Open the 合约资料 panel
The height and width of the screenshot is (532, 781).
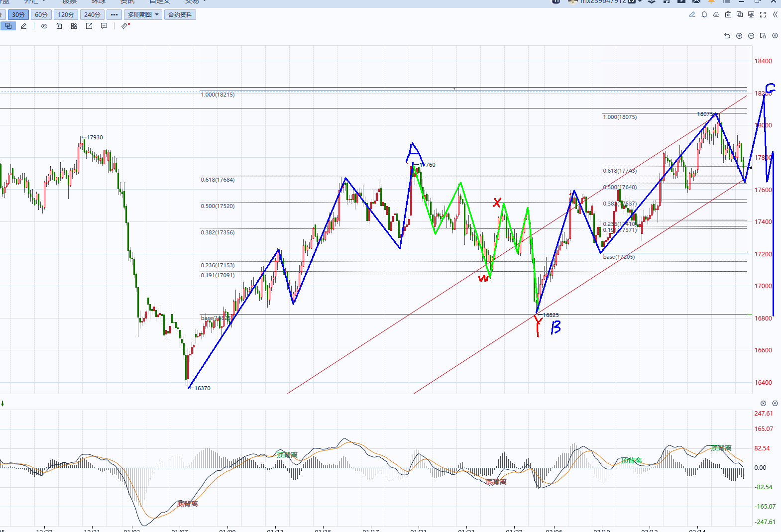pos(180,15)
